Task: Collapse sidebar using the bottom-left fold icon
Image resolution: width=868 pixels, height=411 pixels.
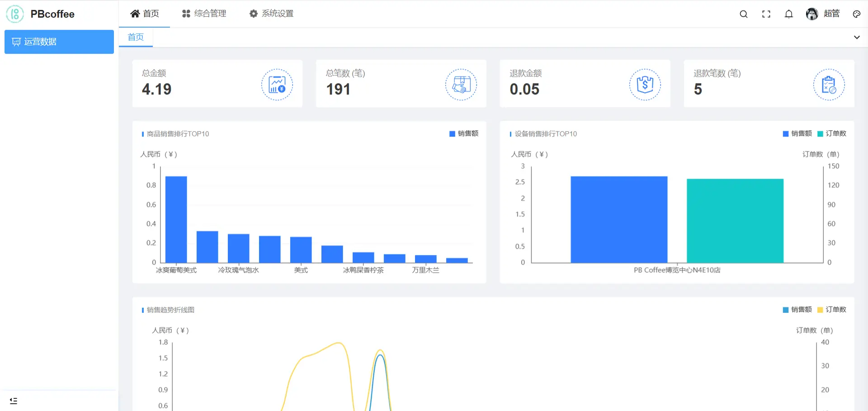Action: pyautogui.click(x=14, y=401)
